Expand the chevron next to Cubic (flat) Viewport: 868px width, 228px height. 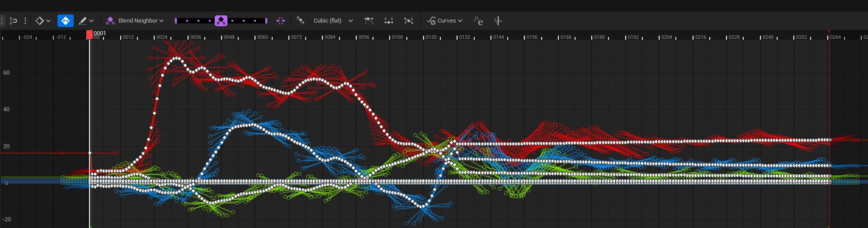[x=351, y=21]
